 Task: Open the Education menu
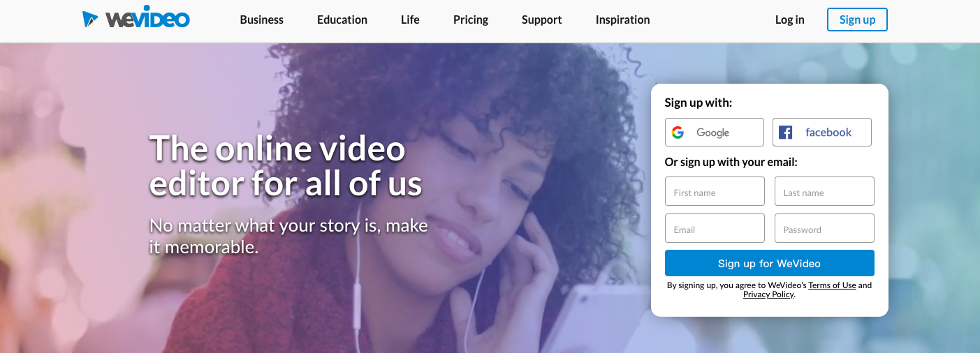click(x=342, y=20)
